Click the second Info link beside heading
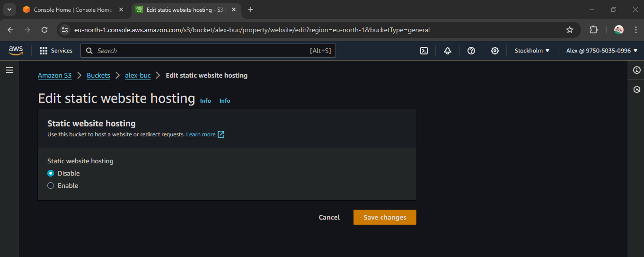This screenshot has width=644, height=257. click(225, 101)
